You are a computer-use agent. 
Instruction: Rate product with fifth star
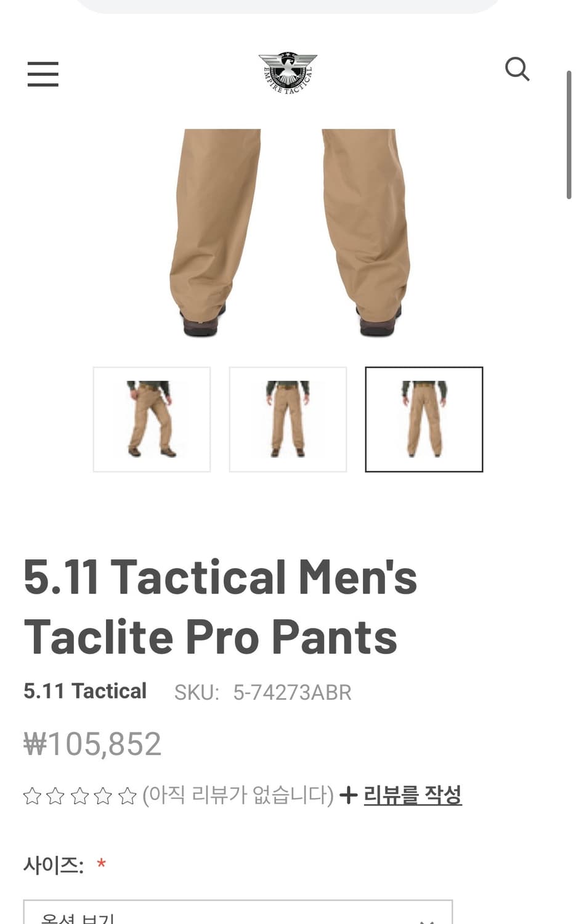[x=127, y=796]
